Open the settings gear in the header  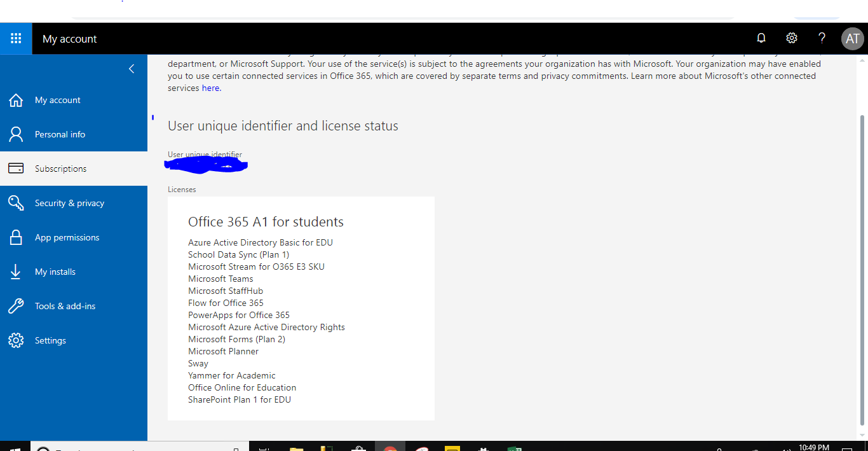point(792,38)
